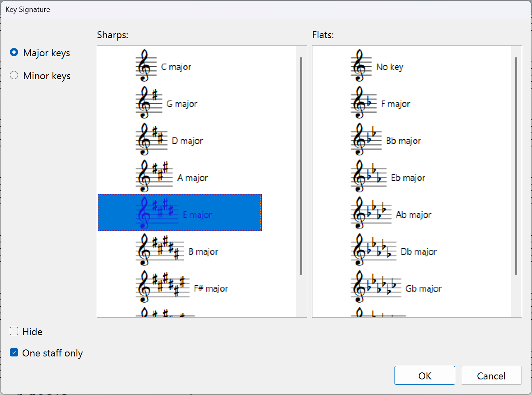Enable the Hide checkbox

click(x=14, y=331)
